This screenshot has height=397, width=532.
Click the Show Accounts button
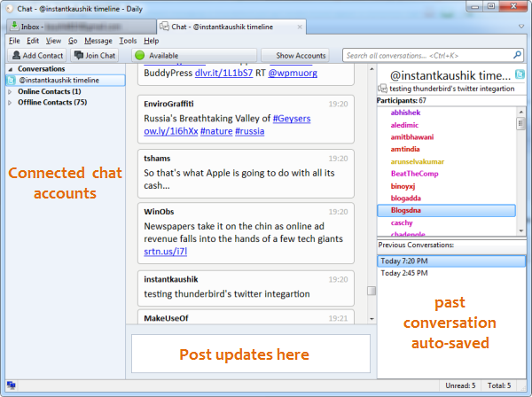[301, 56]
